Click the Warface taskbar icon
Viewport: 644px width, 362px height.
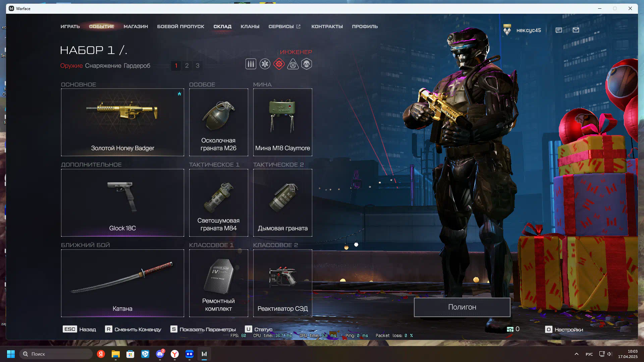(x=204, y=354)
